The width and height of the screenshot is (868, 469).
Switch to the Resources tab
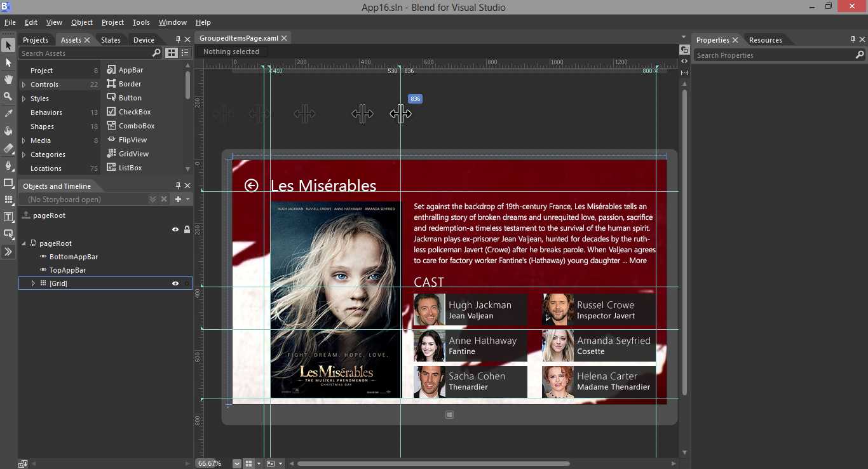tap(765, 40)
